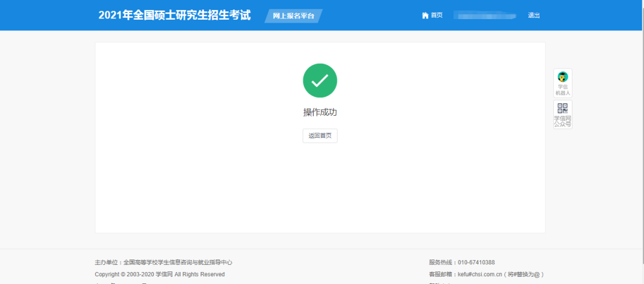
Task: Click the 学信网公众号 label in sidebar
Action: point(562,121)
